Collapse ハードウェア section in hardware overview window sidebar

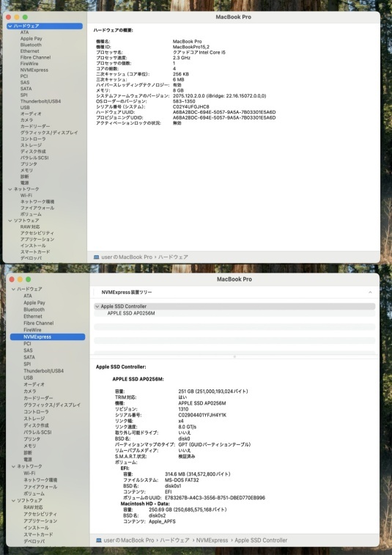point(10,26)
